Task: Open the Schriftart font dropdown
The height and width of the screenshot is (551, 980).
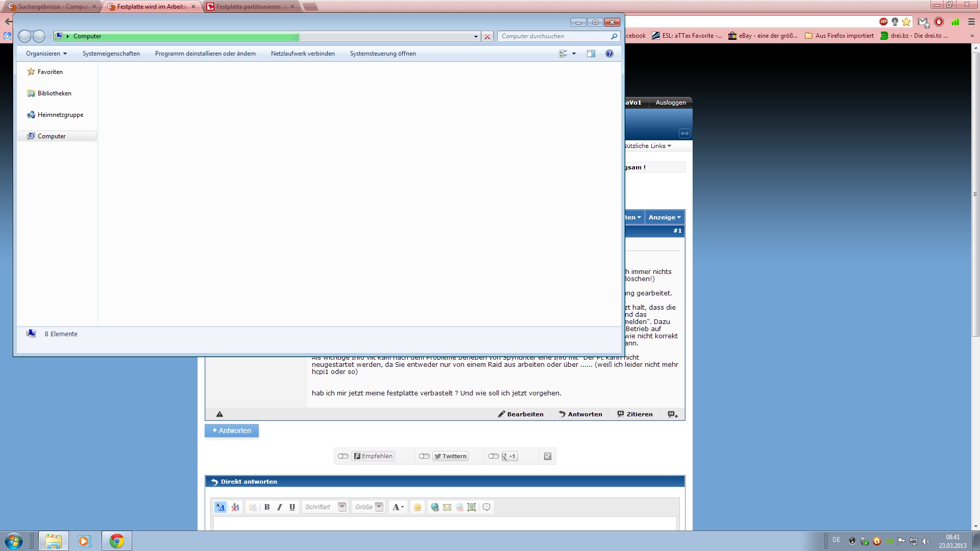Action: (342, 507)
